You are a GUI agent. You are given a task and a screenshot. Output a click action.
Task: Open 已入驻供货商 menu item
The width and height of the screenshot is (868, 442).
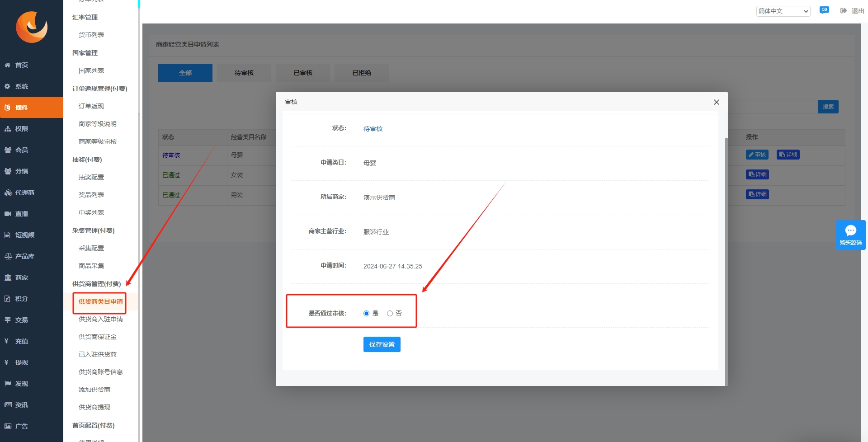click(x=98, y=354)
